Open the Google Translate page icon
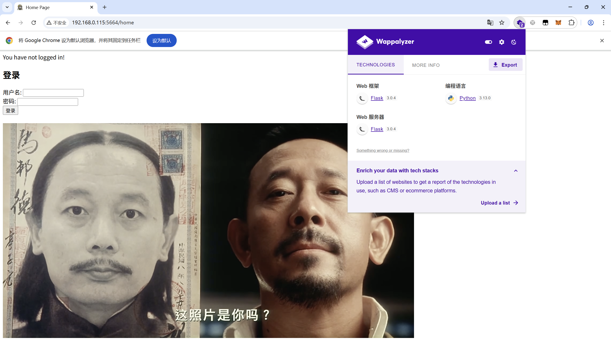This screenshot has height=364, width=611. pyautogui.click(x=490, y=23)
